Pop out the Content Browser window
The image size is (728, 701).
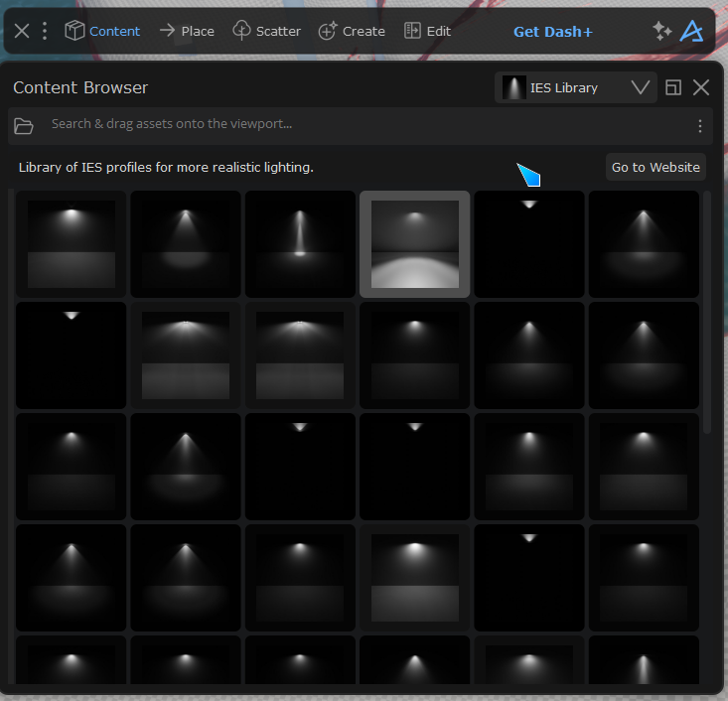[673, 87]
